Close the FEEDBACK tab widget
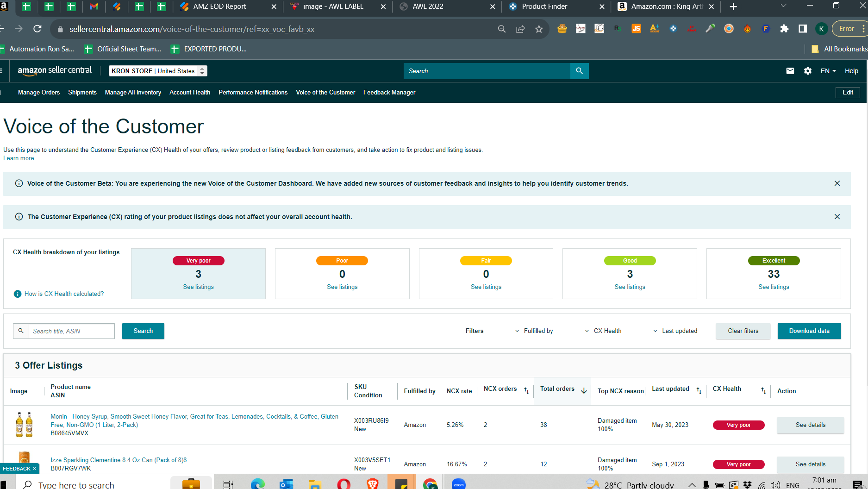This screenshot has width=868, height=489. (x=34, y=469)
